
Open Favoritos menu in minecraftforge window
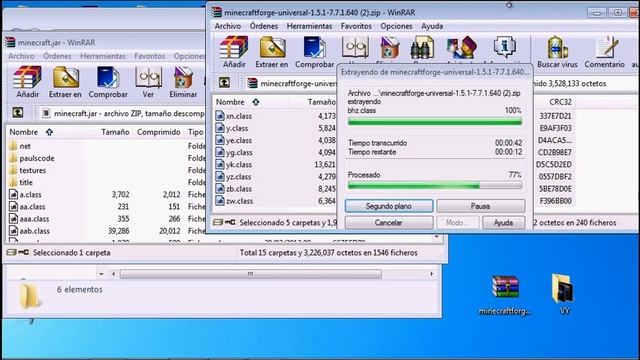356,26
